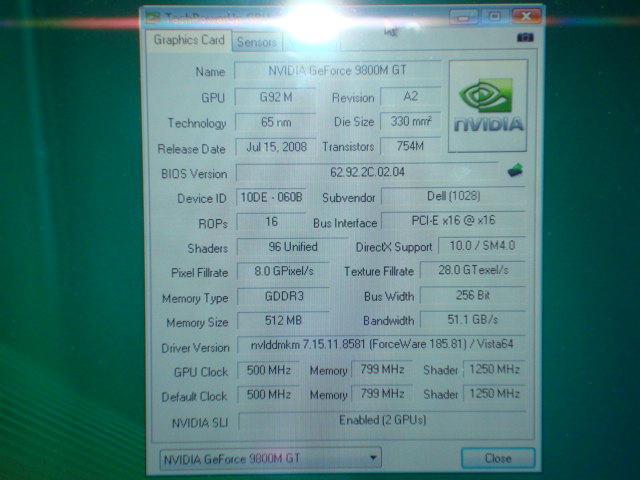The height and width of the screenshot is (480, 640).
Task: Select the Graphics Card tab
Action: 189,40
